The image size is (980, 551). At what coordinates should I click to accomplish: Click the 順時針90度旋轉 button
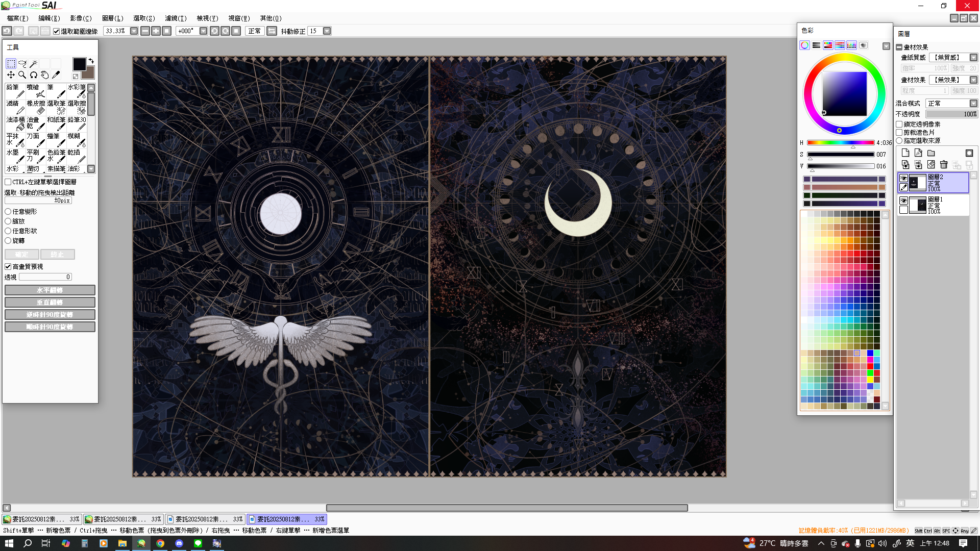coord(50,327)
